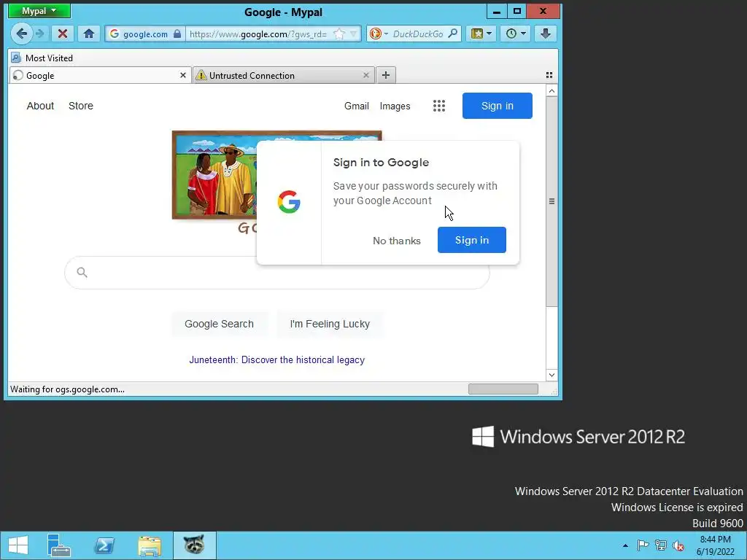Show tab groups grid icon
Image resolution: width=747 pixels, height=560 pixels.
(549, 75)
